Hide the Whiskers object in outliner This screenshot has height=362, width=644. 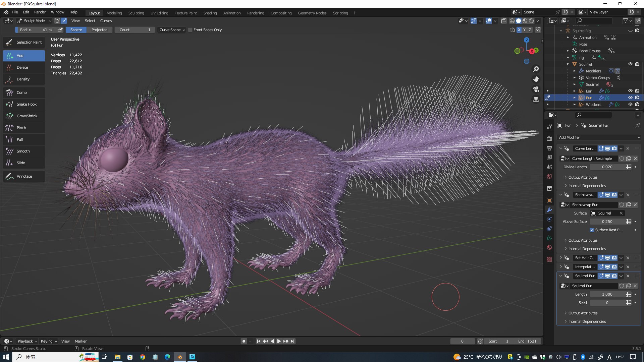pos(630,104)
